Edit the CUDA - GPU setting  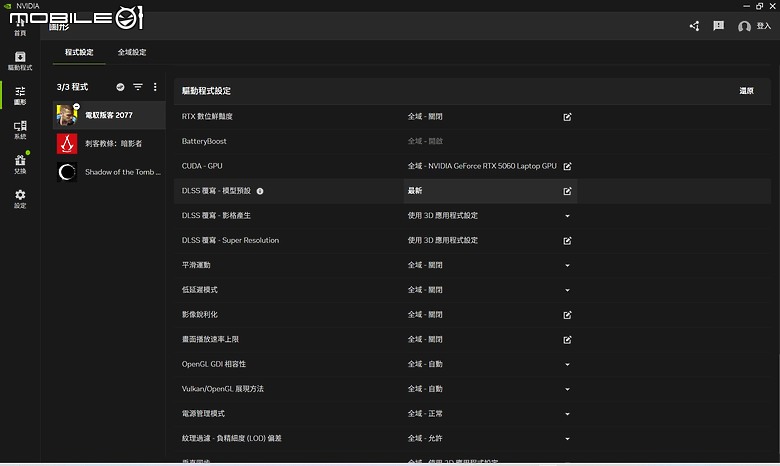click(567, 166)
